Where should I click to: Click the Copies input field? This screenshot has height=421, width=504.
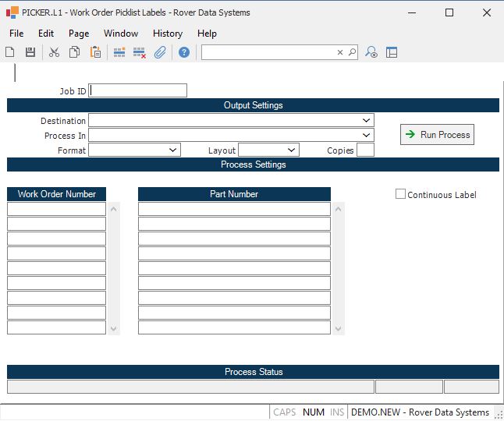pyautogui.click(x=365, y=150)
